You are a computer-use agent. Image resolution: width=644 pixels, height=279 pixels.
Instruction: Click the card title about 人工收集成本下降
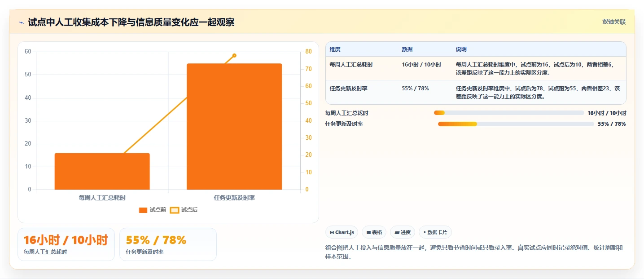pos(131,22)
